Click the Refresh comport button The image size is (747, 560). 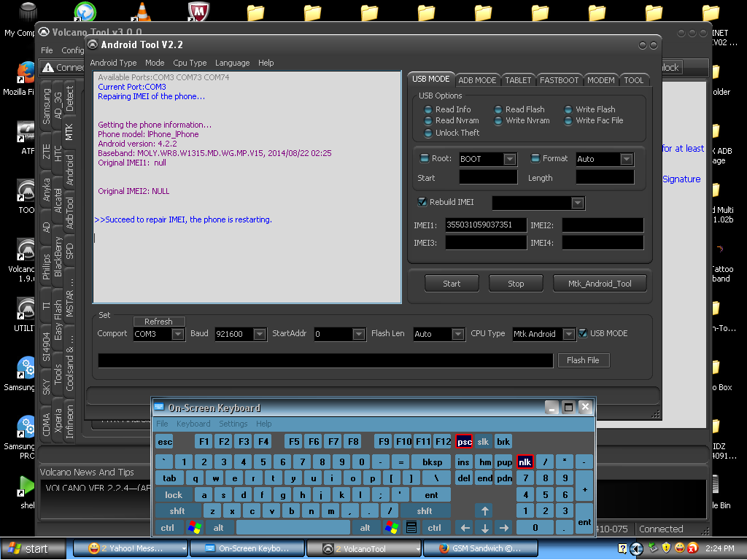coord(158,322)
